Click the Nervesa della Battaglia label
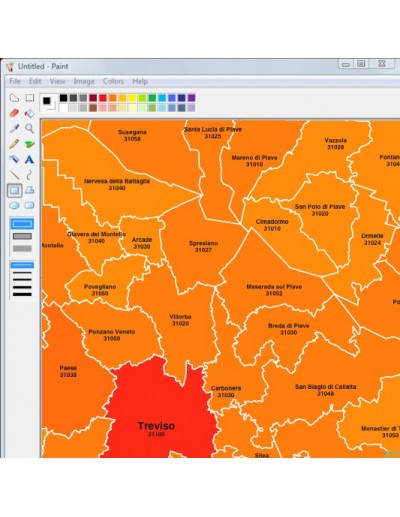This screenshot has width=400, height=517. pyautogui.click(x=117, y=181)
